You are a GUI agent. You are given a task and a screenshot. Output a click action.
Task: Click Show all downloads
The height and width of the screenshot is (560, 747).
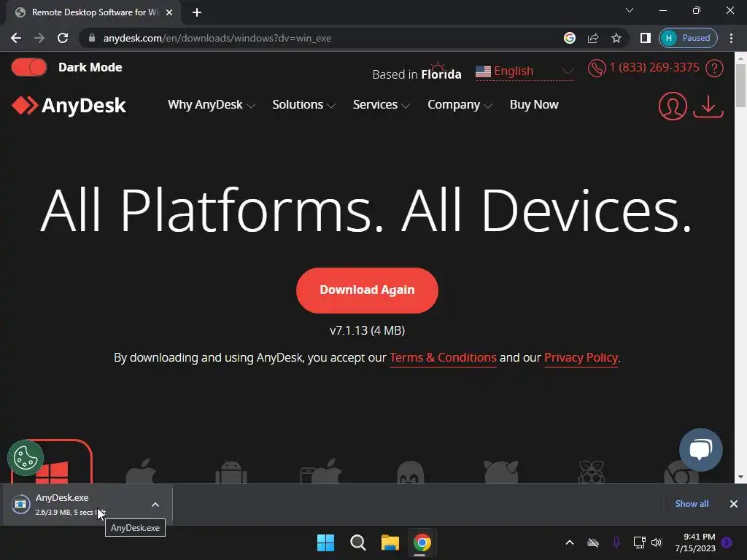pos(692,504)
